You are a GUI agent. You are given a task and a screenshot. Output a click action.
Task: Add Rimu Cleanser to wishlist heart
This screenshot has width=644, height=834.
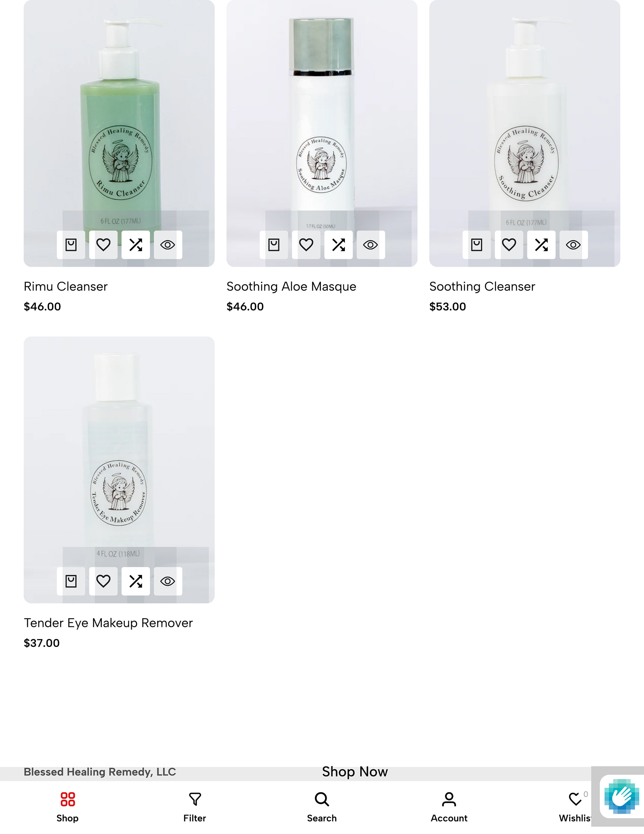click(103, 245)
